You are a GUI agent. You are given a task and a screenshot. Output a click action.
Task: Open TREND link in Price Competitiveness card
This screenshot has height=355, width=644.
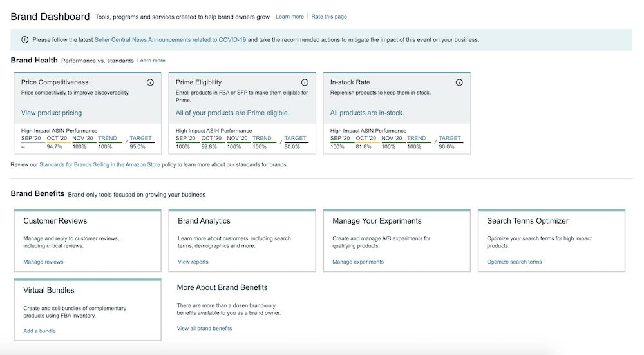(108, 138)
